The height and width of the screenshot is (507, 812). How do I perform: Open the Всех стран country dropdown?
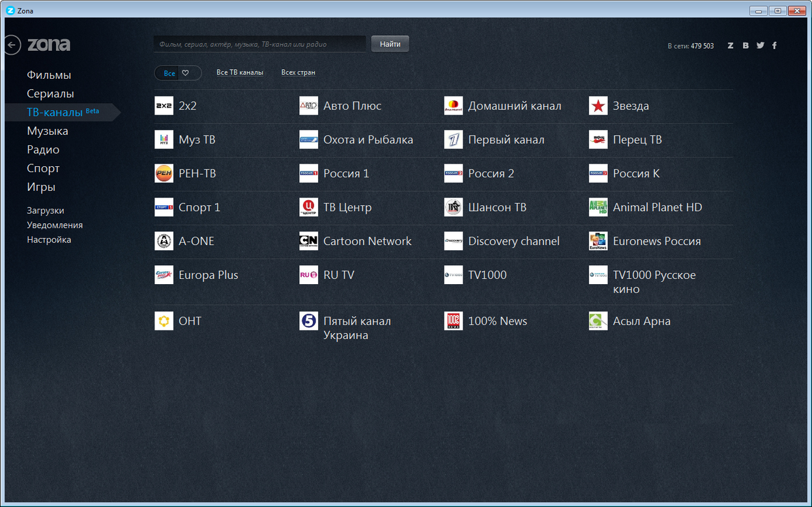pos(298,72)
